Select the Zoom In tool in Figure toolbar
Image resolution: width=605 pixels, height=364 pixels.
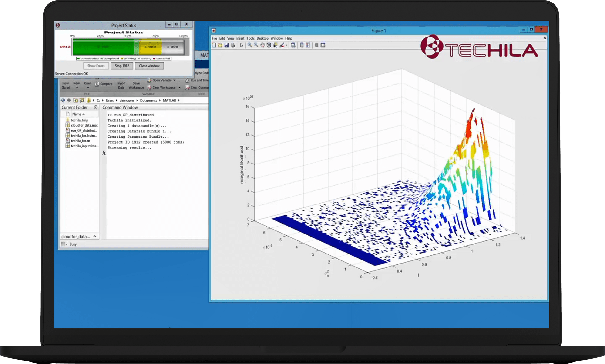(x=249, y=45)
